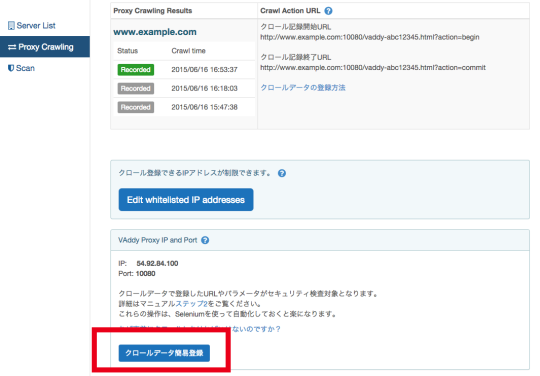Click Edit whitelisted IP addresses button

click(x=186, y=200)
